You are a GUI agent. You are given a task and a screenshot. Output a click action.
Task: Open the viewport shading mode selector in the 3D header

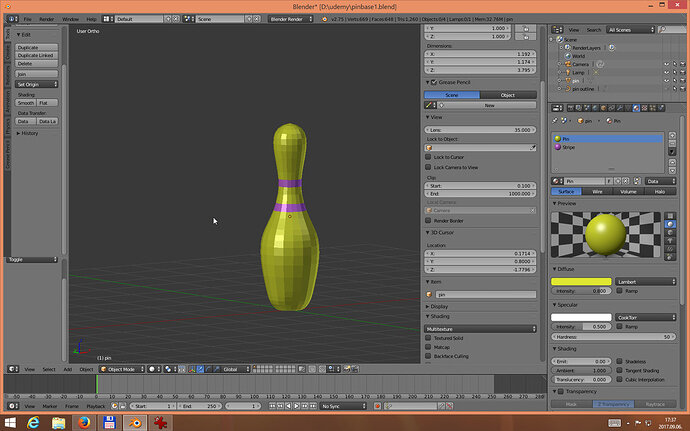click(x=154, y=369)
